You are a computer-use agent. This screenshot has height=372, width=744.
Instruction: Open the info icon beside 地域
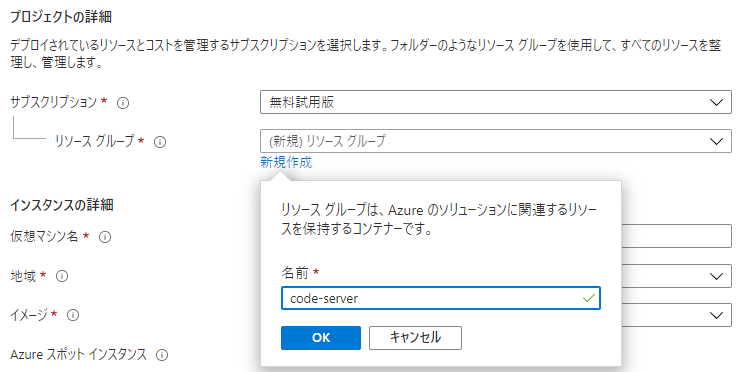coord(62,276)
